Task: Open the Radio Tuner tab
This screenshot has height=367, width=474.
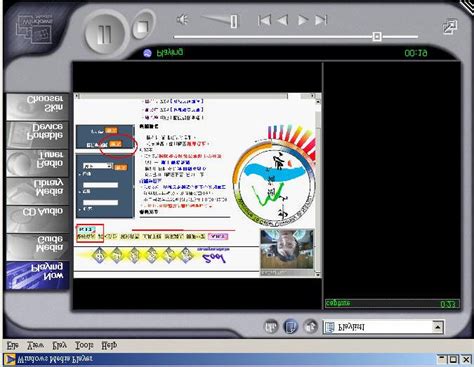Action: point(37,163)
